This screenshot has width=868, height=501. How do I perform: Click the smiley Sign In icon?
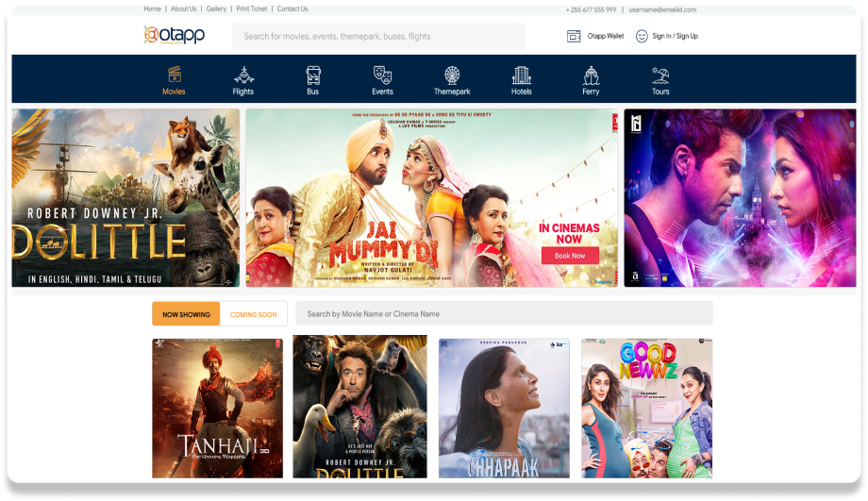point(642,36)
